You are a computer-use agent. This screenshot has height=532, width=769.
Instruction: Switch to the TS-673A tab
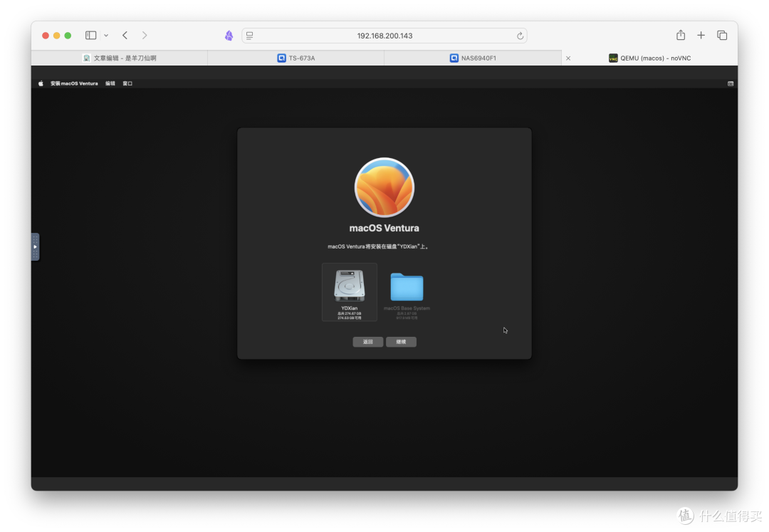point(295,58)
